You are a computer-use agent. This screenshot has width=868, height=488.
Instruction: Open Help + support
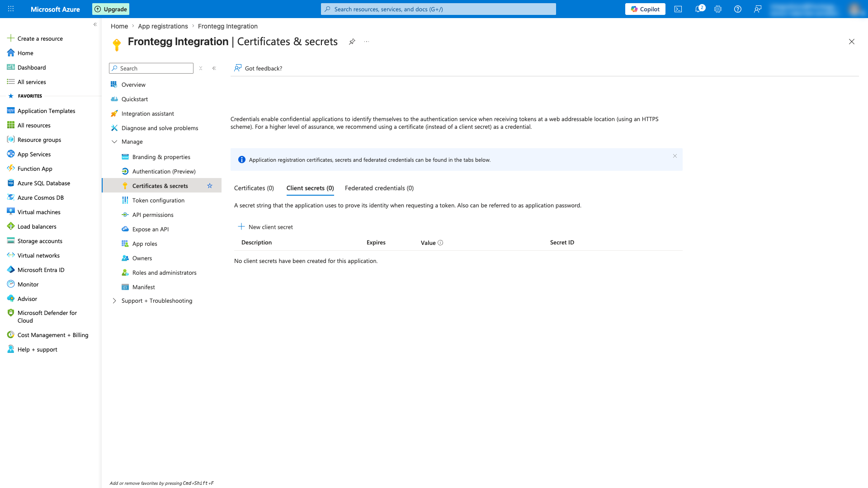coord(37,349)
